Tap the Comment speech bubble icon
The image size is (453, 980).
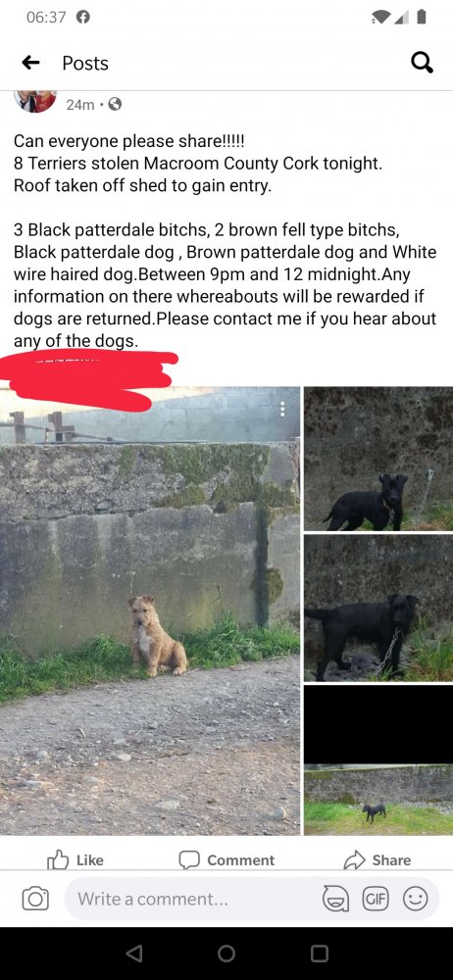point(189,860)
